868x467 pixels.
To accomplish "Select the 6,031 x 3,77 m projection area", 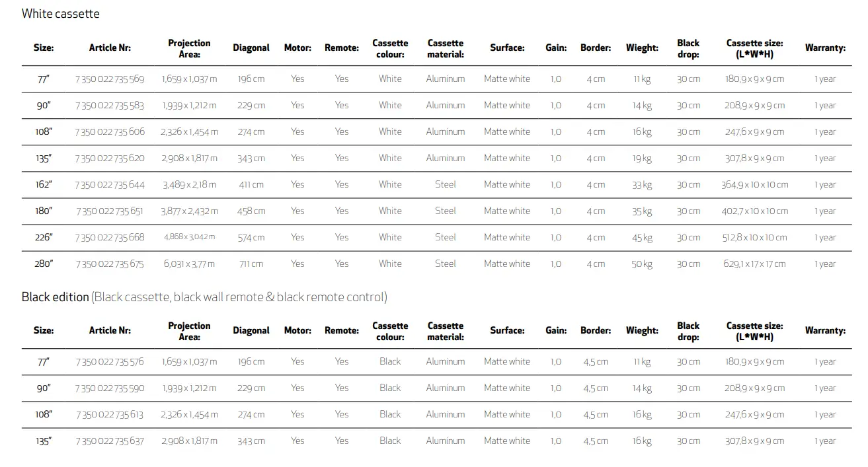I will (x=189, y=264).
